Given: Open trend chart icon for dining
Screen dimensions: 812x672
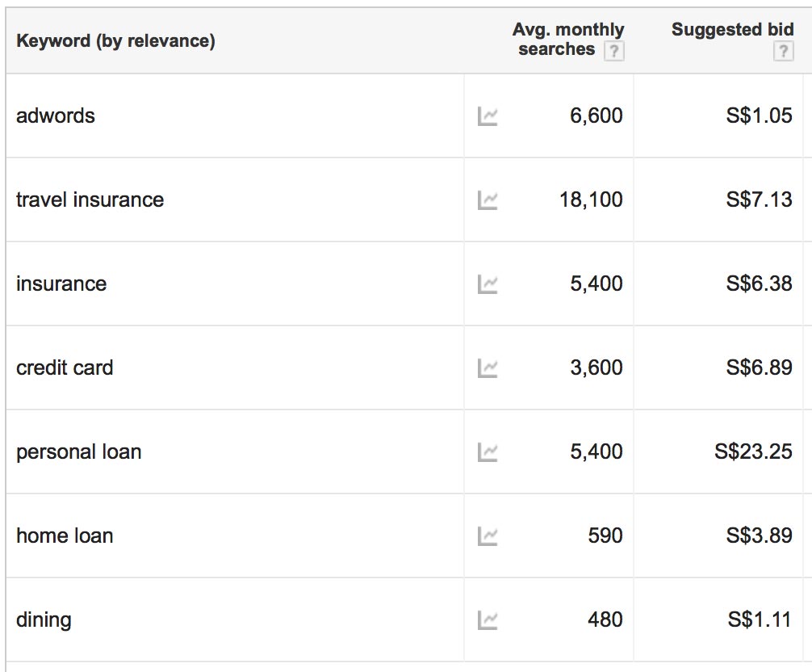Looking at the screenshot, I should [x=488, y=619].
